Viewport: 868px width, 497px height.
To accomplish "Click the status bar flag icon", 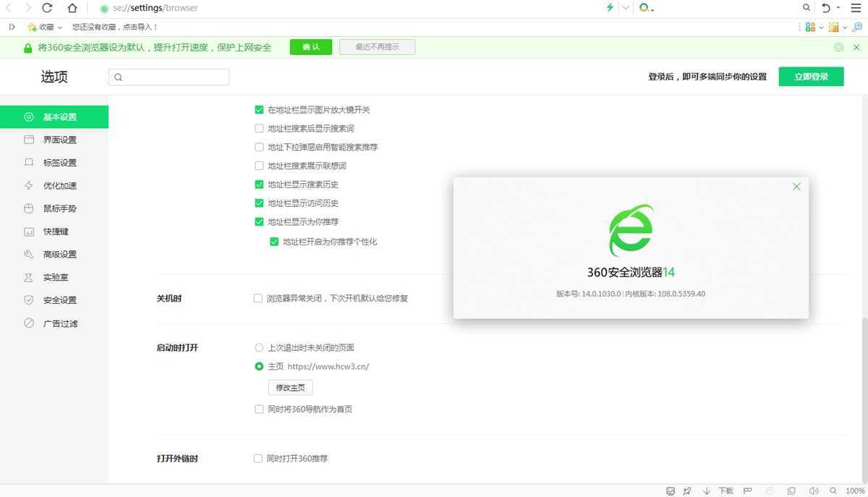I will tap(749, 491).
